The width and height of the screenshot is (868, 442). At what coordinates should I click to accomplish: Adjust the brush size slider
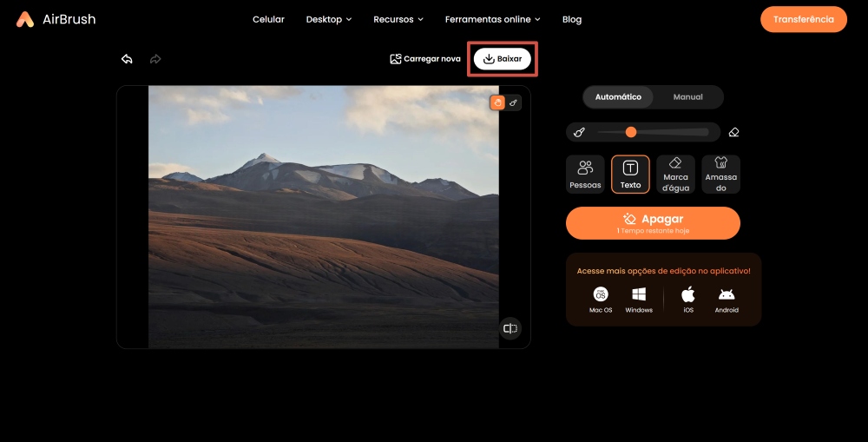click(653, 132)
